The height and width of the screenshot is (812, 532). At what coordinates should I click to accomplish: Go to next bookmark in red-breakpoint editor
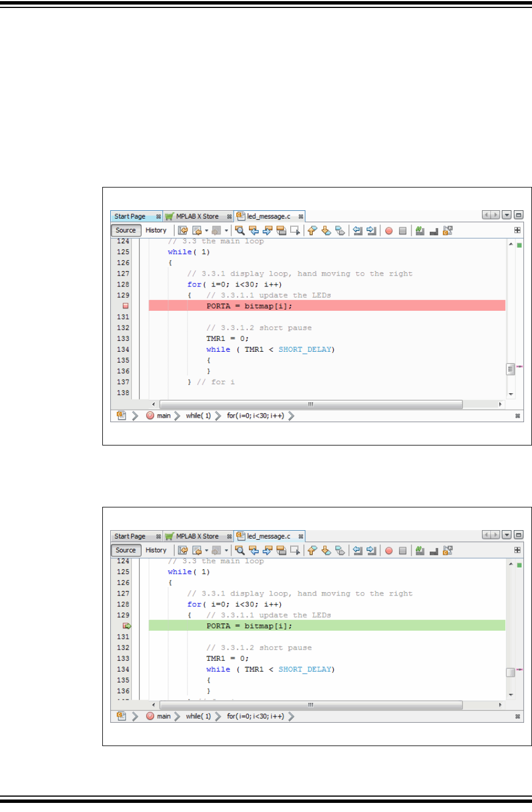(x=326, y=231)
